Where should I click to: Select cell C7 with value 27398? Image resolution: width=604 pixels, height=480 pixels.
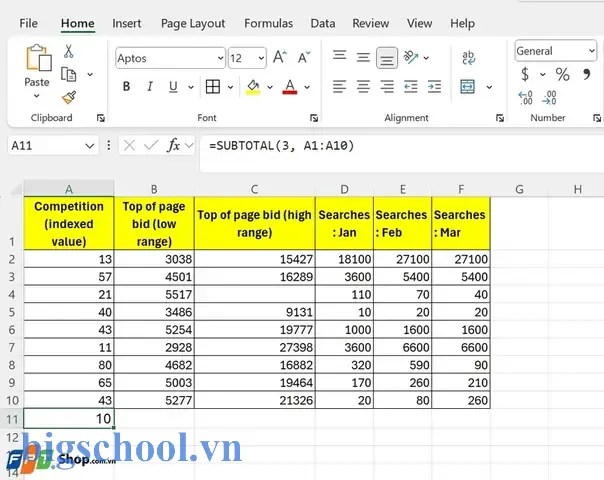tap(255, 347)
